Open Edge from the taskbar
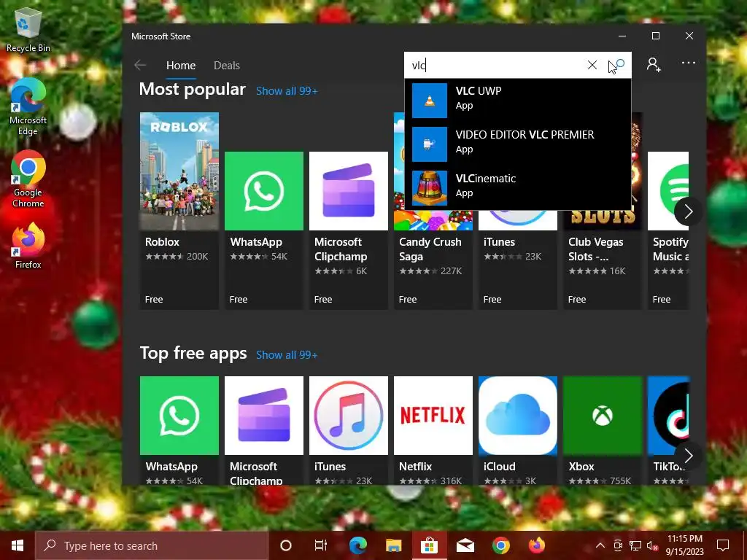The width and height of the screenshot is (747, 560). coord(357,545)
